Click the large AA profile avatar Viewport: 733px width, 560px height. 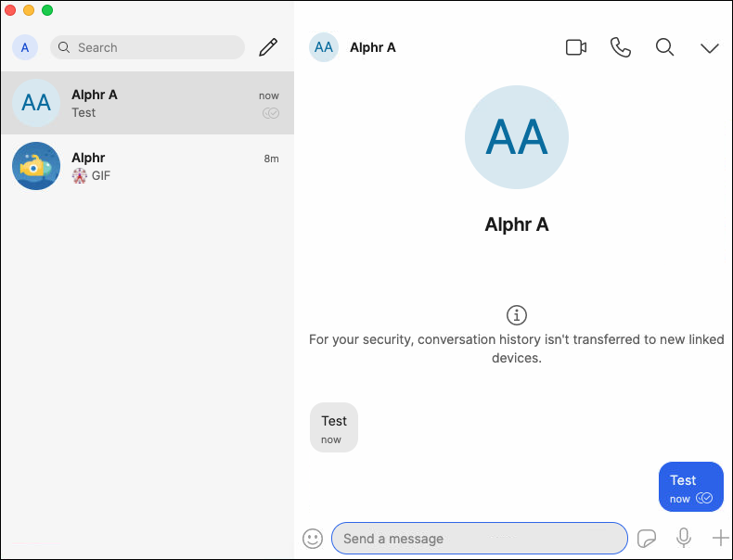pyautogui.click(x=517, y=137)
